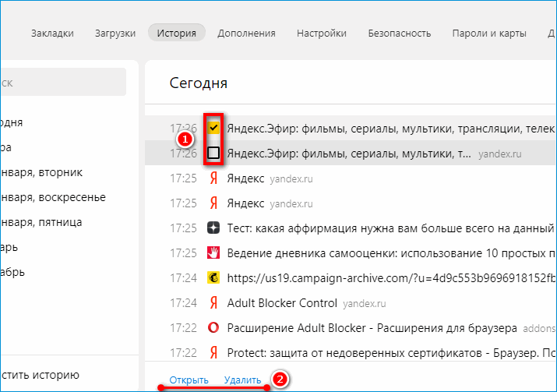Open the first Яндекс.Эфир history entry with telek text
The image size is (557, 392).
tap(391, 128)
